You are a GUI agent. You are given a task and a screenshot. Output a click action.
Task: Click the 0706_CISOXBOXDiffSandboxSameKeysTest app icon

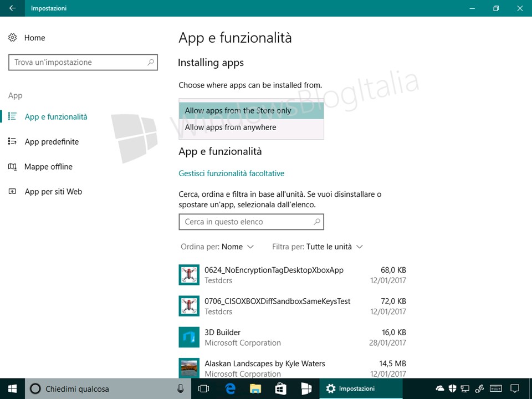pyautogui.click(x=189, y=306)
